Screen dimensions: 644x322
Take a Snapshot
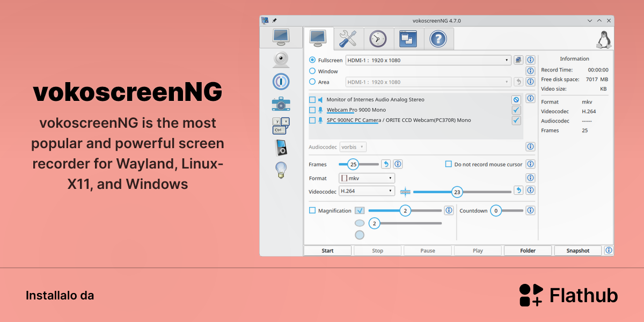pyautogui.click(x=578, y=251)
